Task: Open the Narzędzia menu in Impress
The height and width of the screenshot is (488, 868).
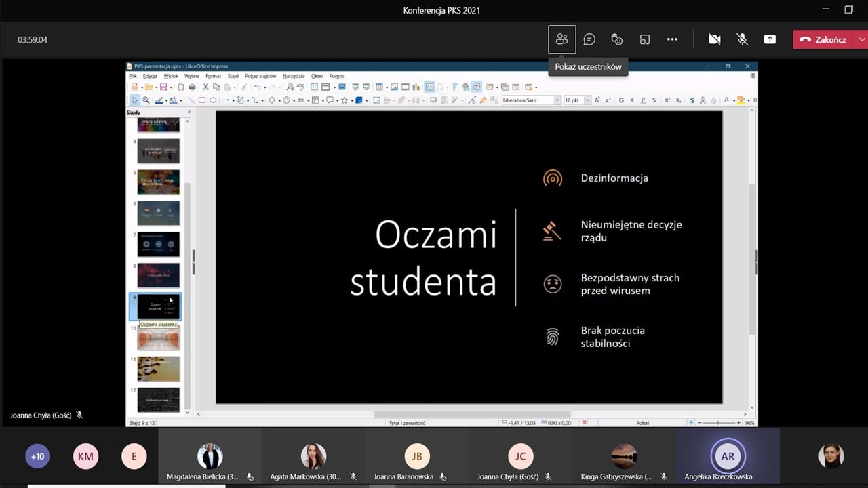Action: coord(294,76)
